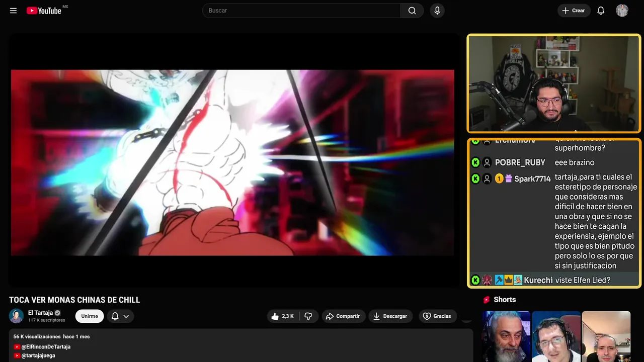Open El Tartaja channel avatar

(x=16, y=316)
